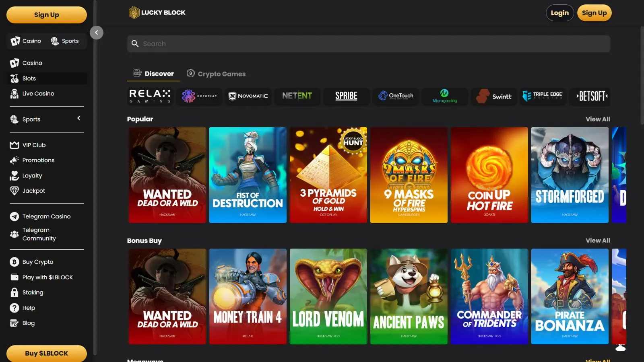Click the Telegram Casino icon
Screen dimensions: 644x362
pos(14,216)
